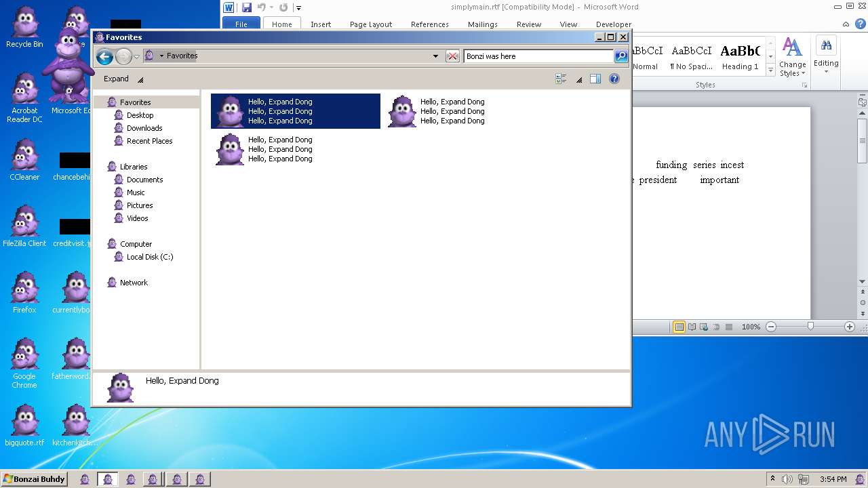The width and height of the screenshot is (868, 488).
Task: Switch to Full Screen Reading view in Word
Action: (692, 327)
